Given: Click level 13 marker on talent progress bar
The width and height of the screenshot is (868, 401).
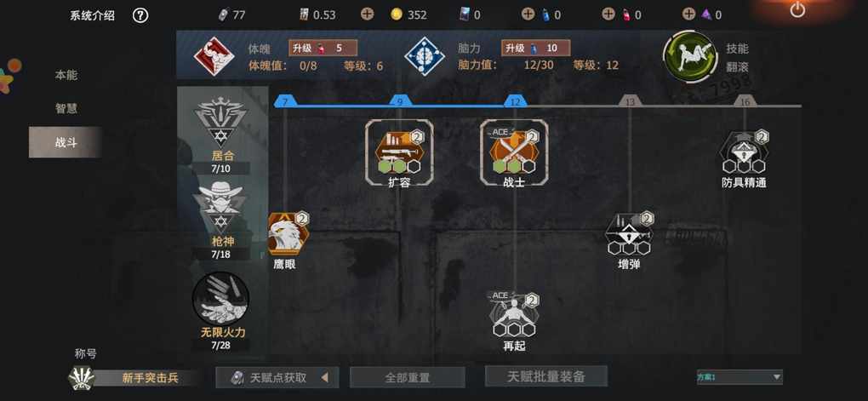Looking at the screenshot, I should coord(630,102).
